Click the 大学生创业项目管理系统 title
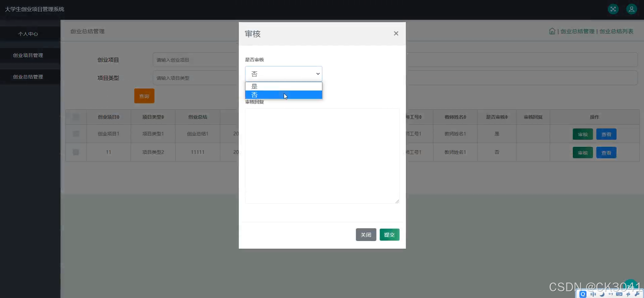644x298 pixels. pyautogui.click(x=35, y=9)
